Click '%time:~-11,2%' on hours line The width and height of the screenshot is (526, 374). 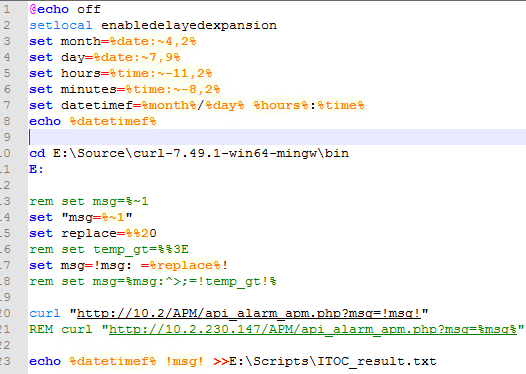pyautogui.click(x=161, y=73)
